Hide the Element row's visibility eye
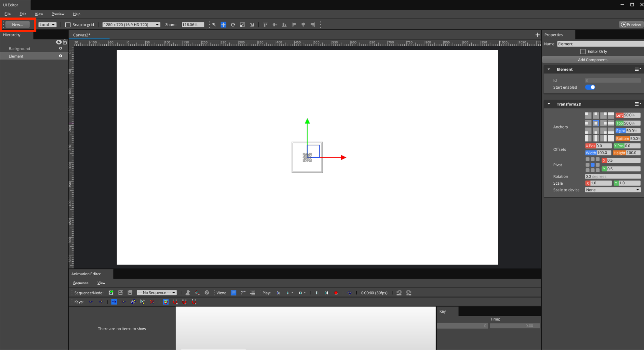Image resolution: width=644 pixels, height=350 pixels. coord(60,56)
